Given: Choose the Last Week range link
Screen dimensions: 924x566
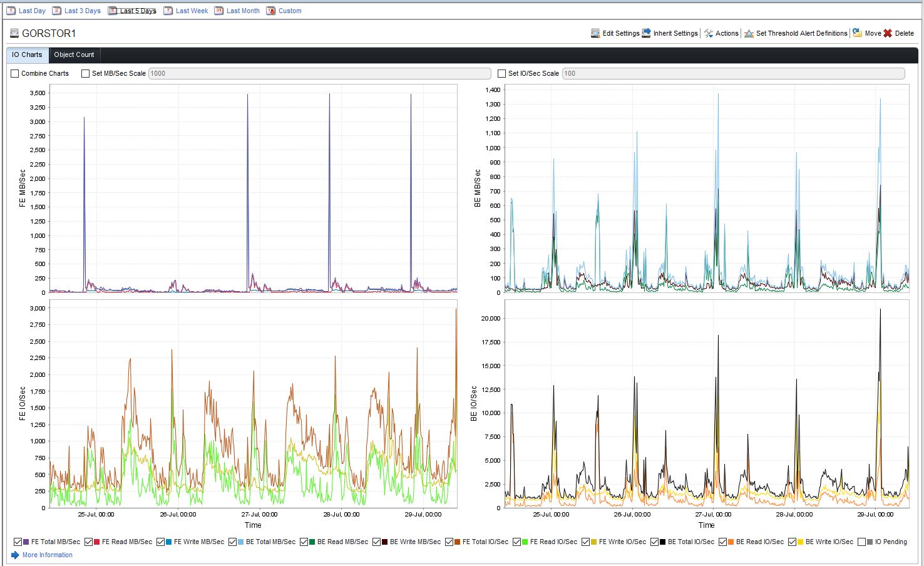Looking at the screenshot, I should [x=192, y=11].
